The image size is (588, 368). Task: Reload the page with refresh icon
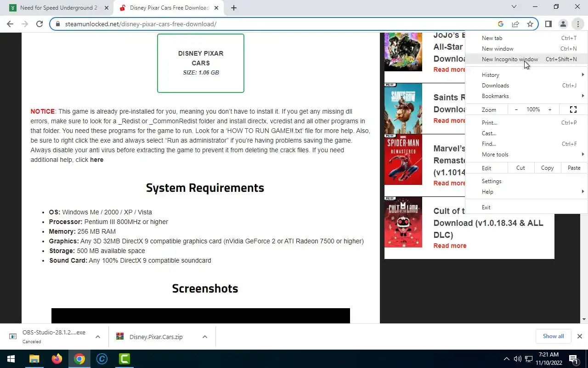pos(40,24)
